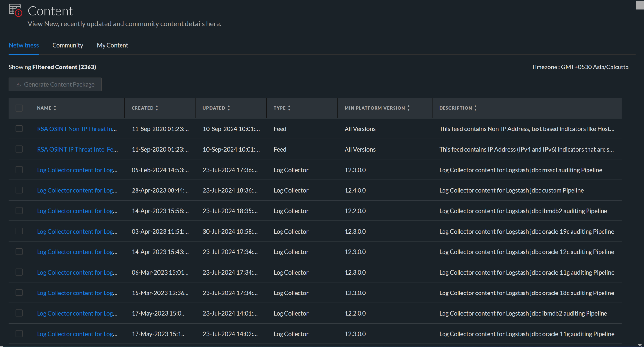Click the DESCRIPTION column sort icon
This screenshot has height=347, width=644.
475,108
